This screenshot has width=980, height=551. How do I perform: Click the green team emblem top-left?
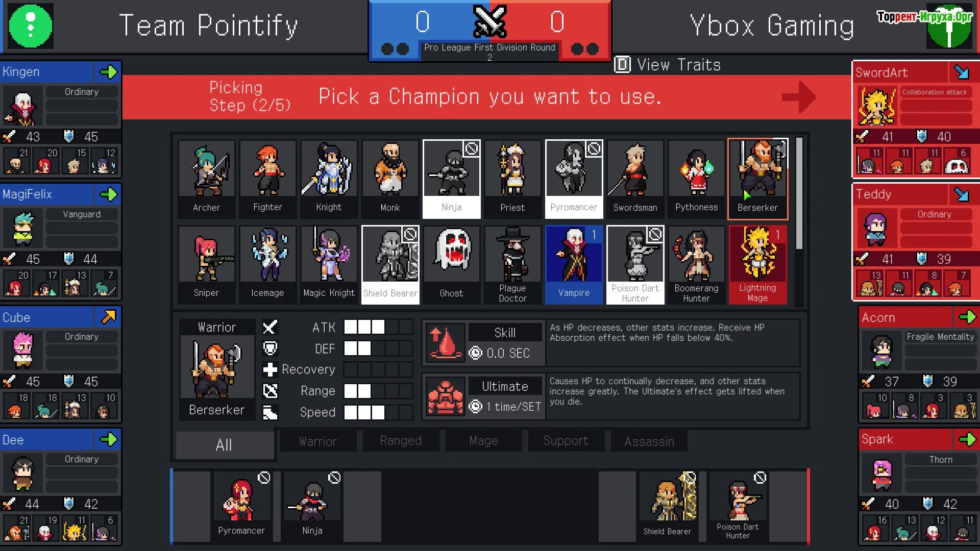[x=31, y=26]
